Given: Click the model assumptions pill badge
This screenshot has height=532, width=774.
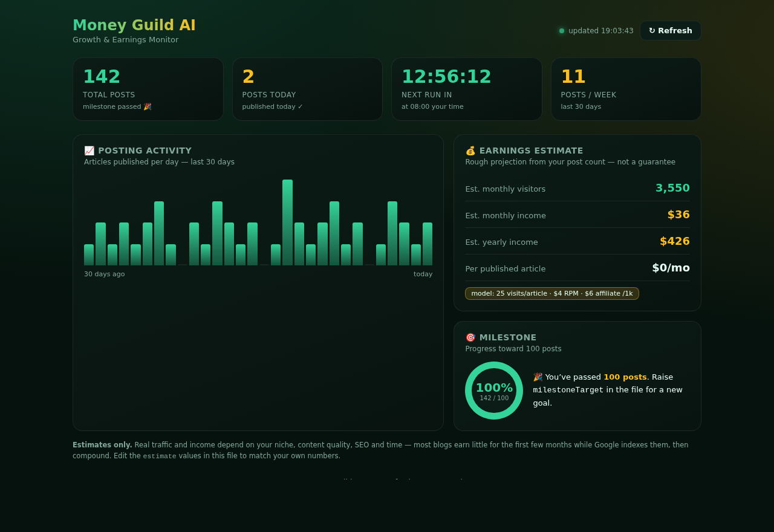Looking at the screenshot, I should click(x=552, y=293).
